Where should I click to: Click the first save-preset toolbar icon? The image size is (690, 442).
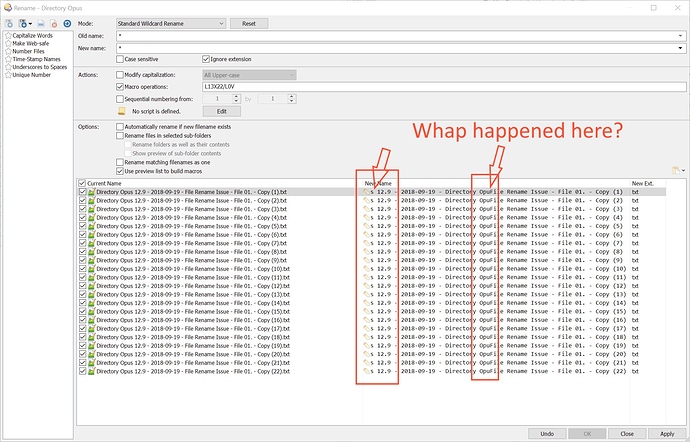[9, 23]
